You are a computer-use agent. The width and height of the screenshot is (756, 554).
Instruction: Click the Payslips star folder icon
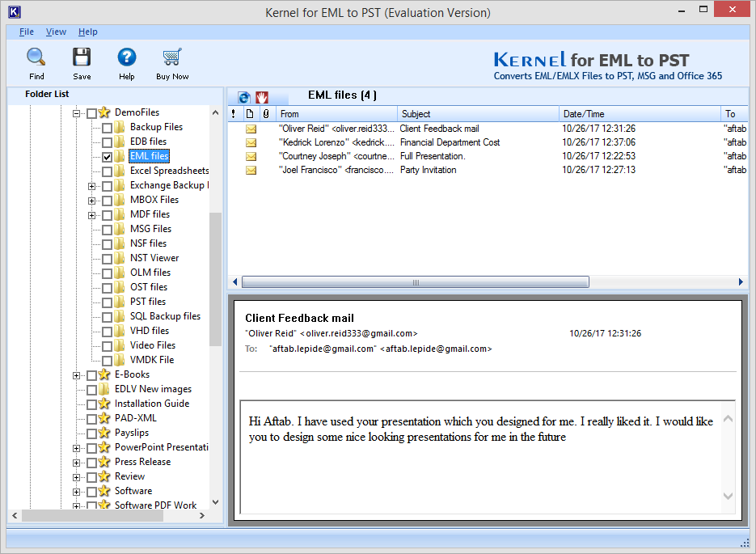(104, 433)
